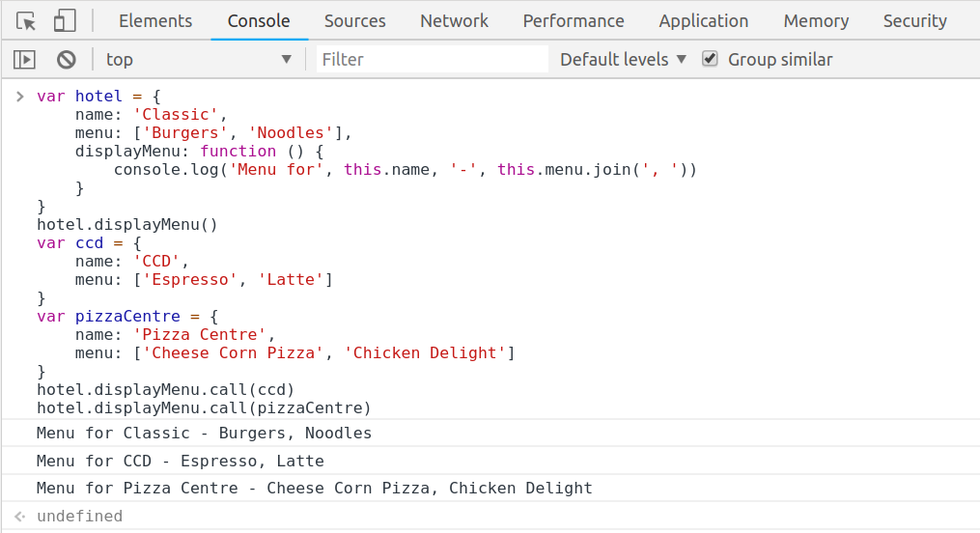Switch to the Sources tab
Image resolution: width=980 pixels, height=533 pixels.
[355, 20]
